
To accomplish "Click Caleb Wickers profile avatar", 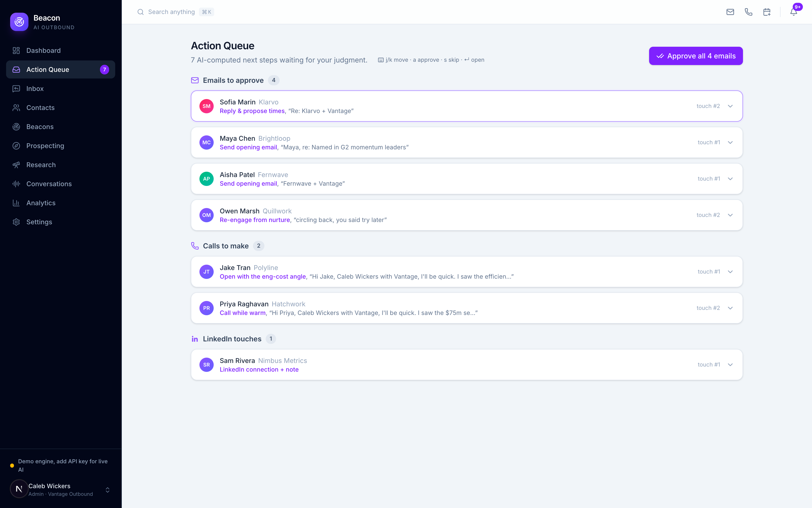I will click(x=19, y=489).
